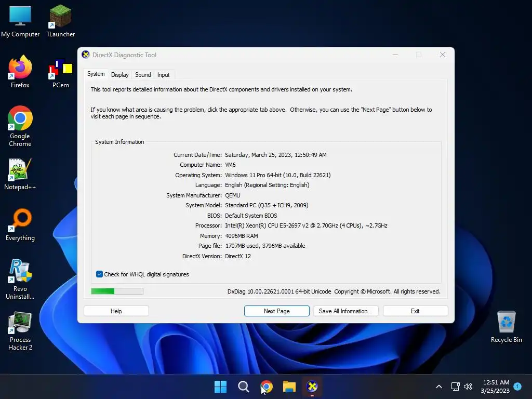Select the Firefox desktop shortcut
The width and height of the screenshot is (532, 399).
click(x=20, y=72)
